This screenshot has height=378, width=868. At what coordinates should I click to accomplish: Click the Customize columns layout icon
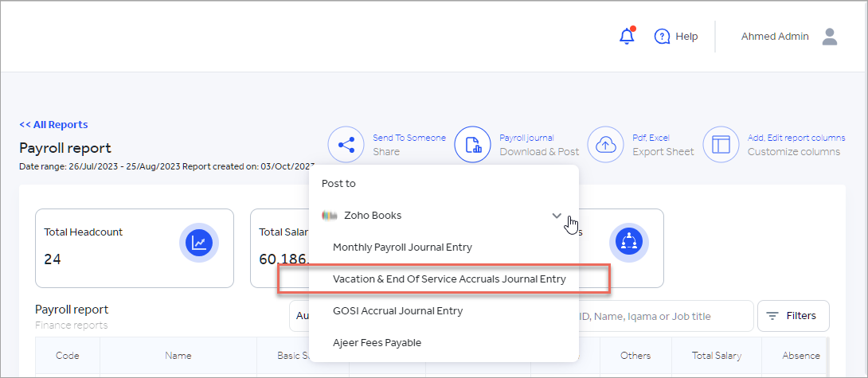(721, 145)
